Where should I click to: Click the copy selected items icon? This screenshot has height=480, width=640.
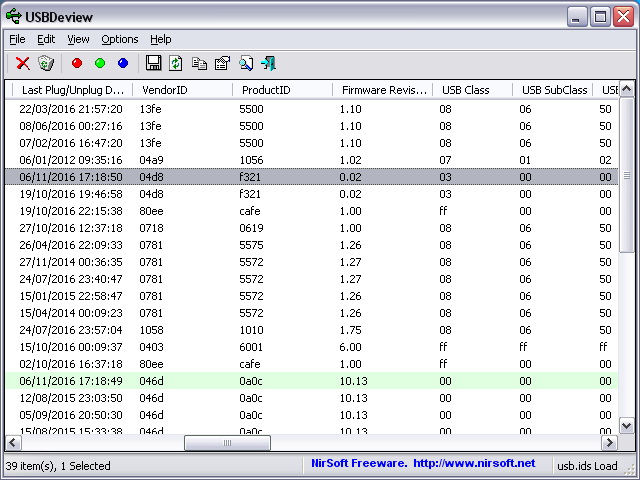199,63
